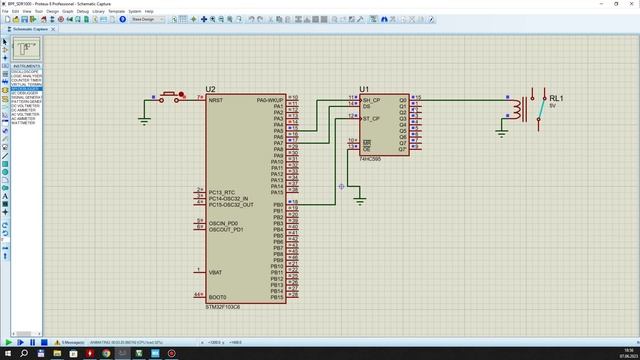
Task: Select the 2D text tool
Action: (5, 196)
